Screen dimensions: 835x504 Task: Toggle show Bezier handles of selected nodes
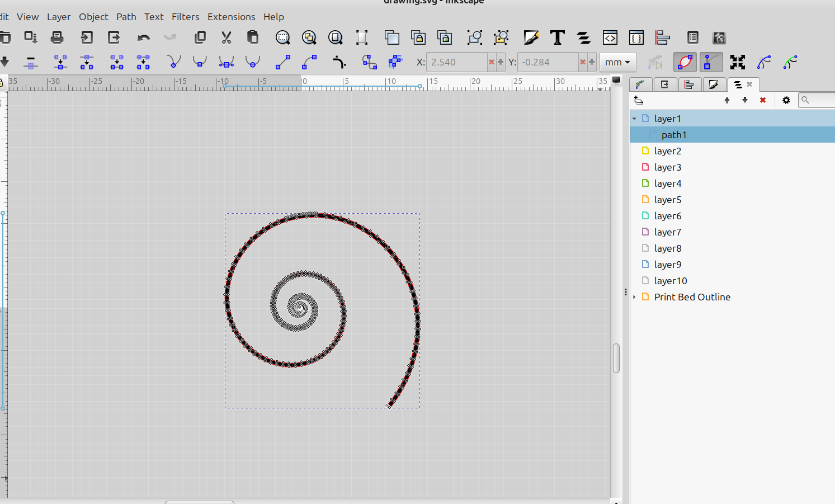[711, 62]
